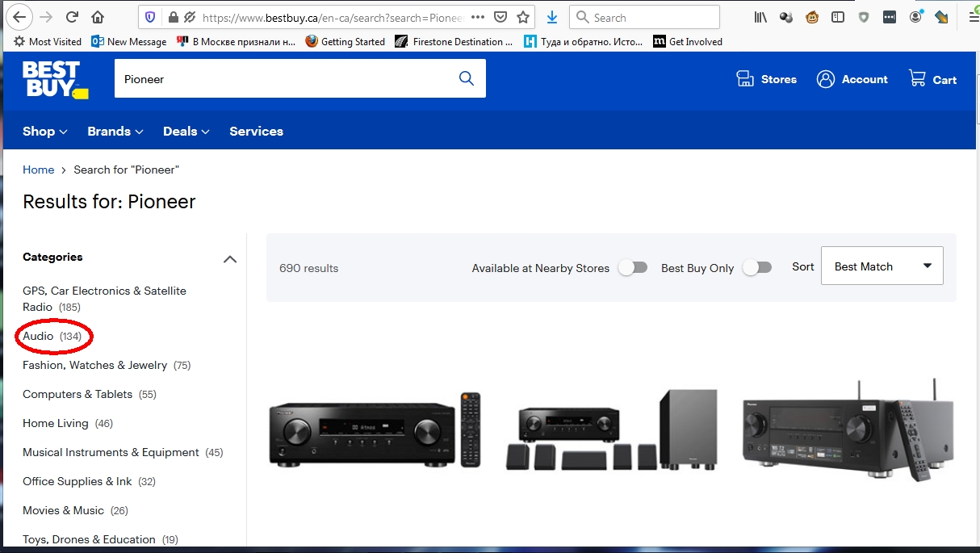
Task: Open the Account menu
Action: 852,79
